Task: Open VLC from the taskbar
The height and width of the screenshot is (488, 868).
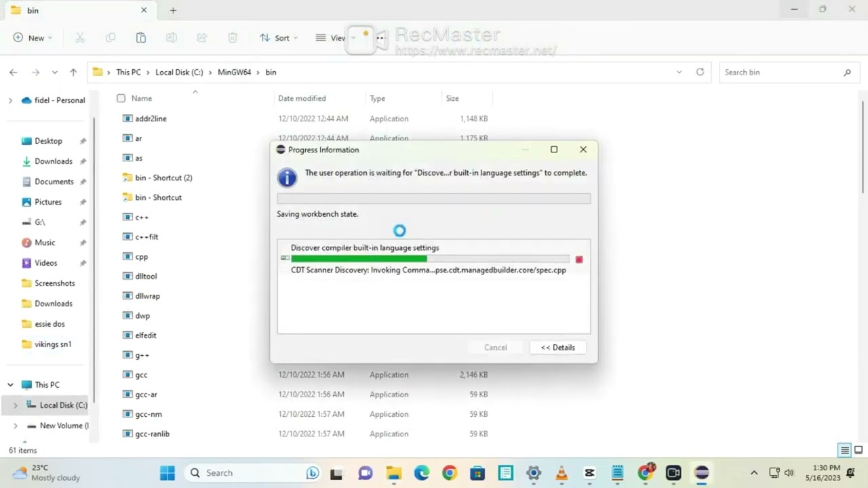Action: pyautogui.click(x=561, y=473)
